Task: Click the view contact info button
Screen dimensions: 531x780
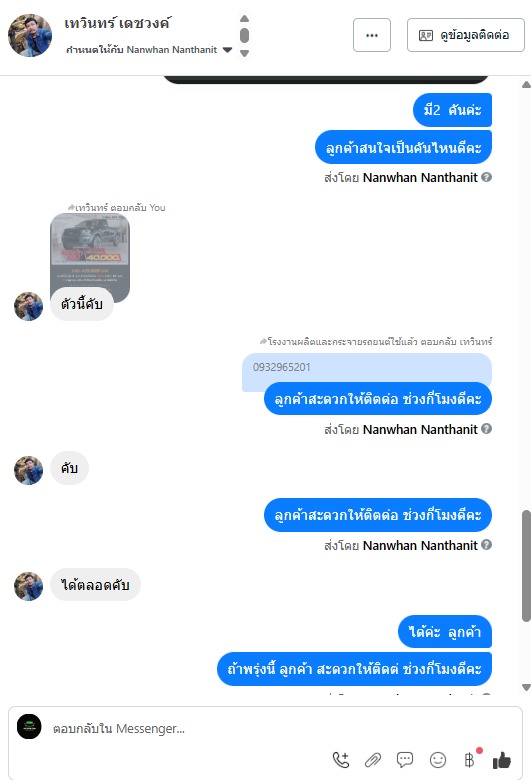Action: [x=466, y=35]
